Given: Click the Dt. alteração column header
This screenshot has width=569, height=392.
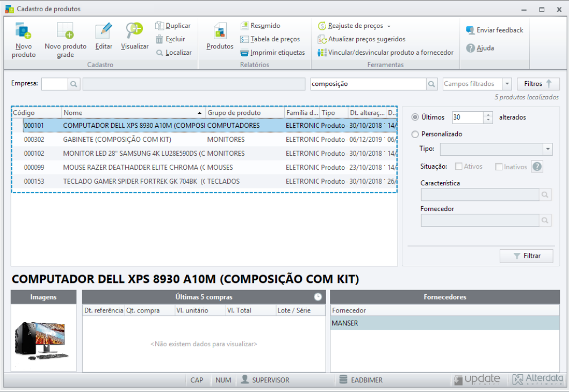Looking at the screenshot, I should point(367,113).
